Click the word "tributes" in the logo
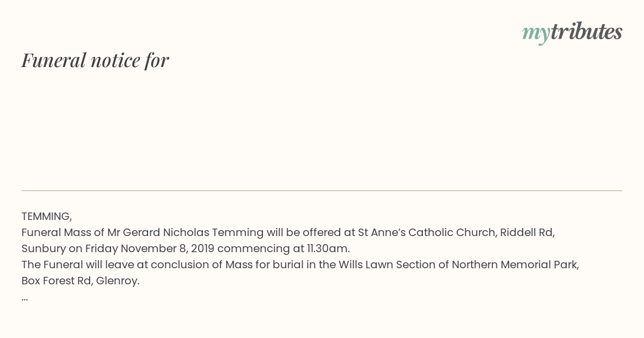This screenshot has height=338, width=644. (587, 31)
